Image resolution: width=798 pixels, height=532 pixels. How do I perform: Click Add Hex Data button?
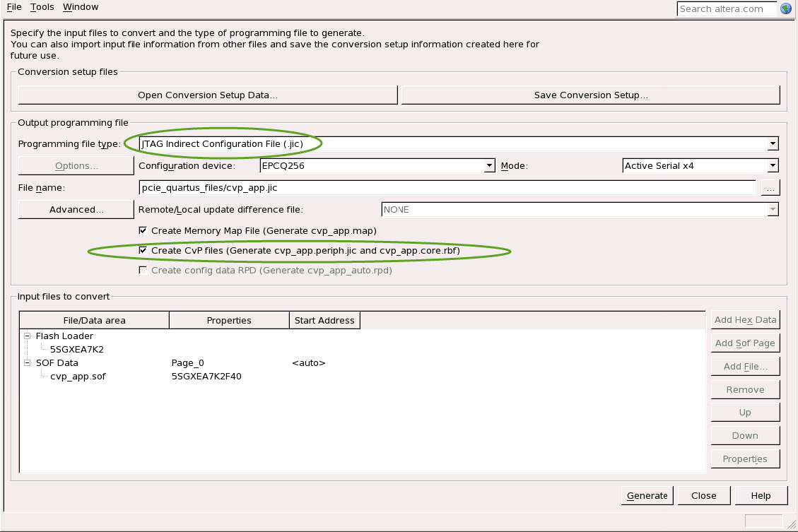[x=745, y=320]
